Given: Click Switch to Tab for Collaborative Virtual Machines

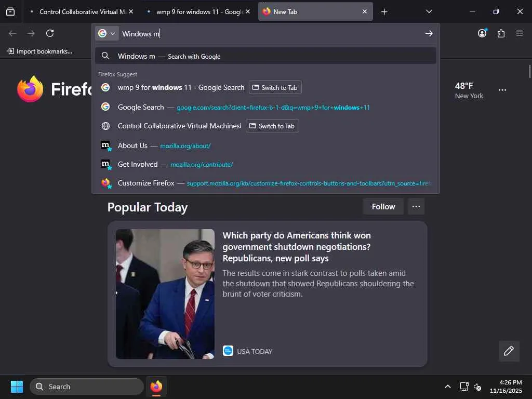Looking at the screenshot, I should coord(272,126).
